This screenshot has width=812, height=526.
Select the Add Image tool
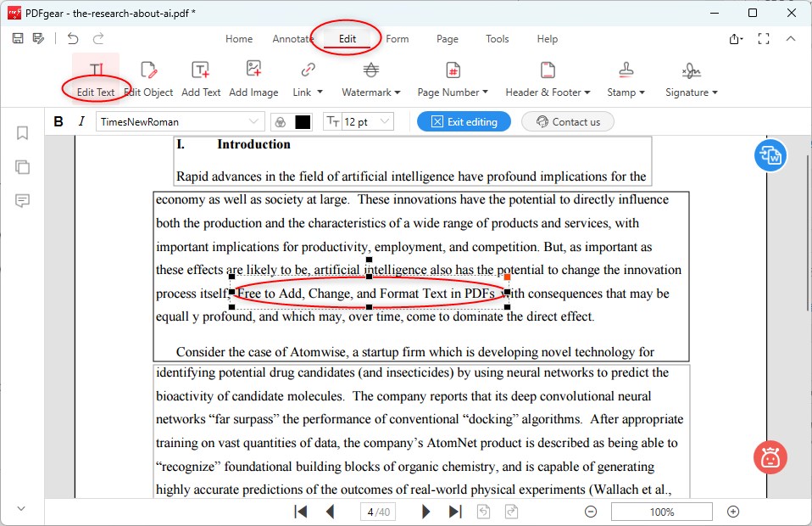(x=253, y=76)
